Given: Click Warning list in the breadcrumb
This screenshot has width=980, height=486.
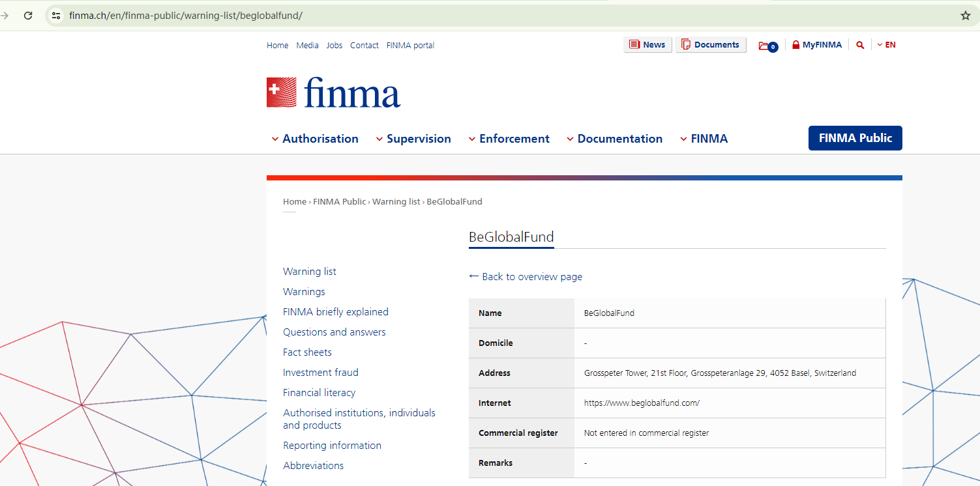Looking at the screenshot, I should tap(396, 202).
